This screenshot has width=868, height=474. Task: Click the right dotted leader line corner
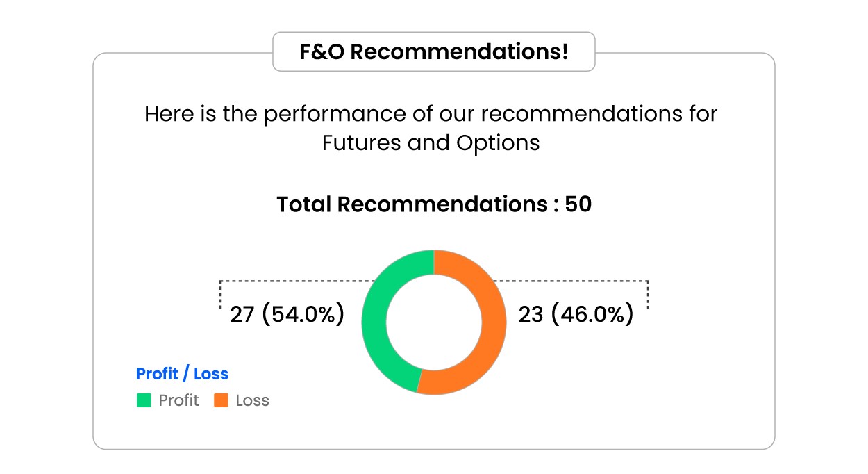click(x=647, y=281)
